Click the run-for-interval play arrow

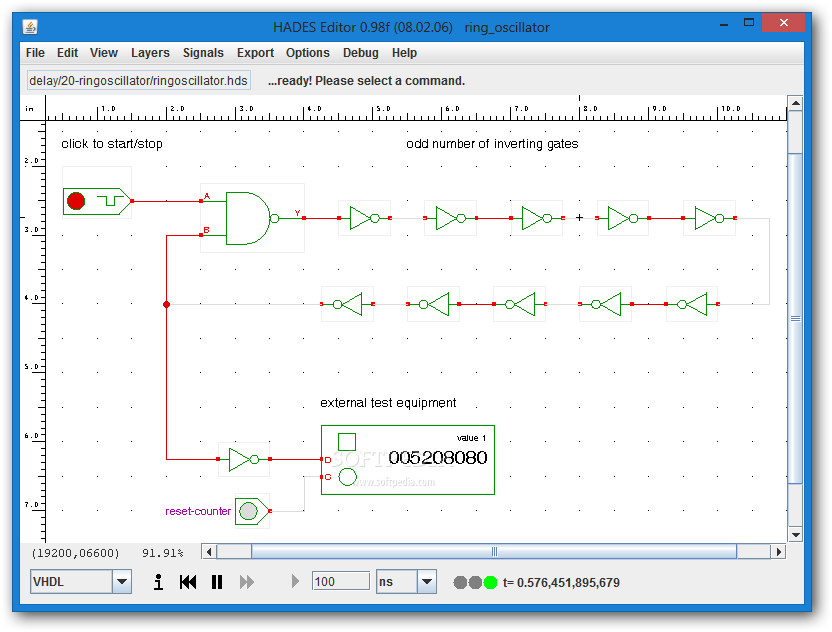295,582
